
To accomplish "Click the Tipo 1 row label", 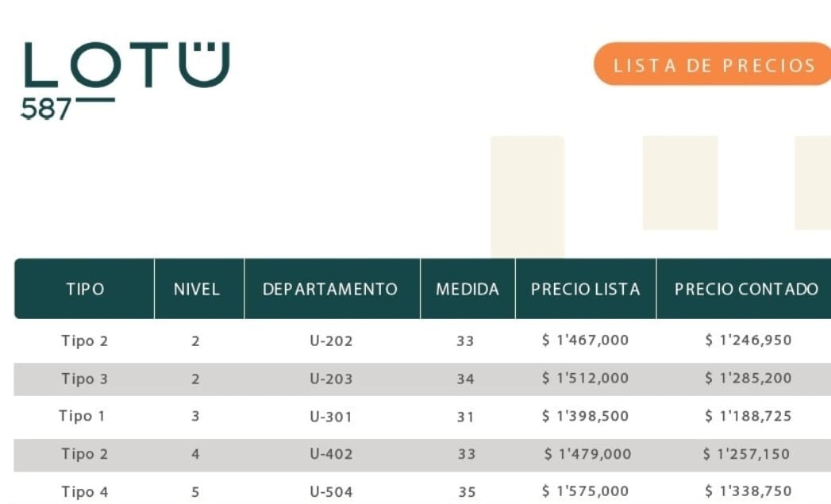I will [x=82, y=416].
